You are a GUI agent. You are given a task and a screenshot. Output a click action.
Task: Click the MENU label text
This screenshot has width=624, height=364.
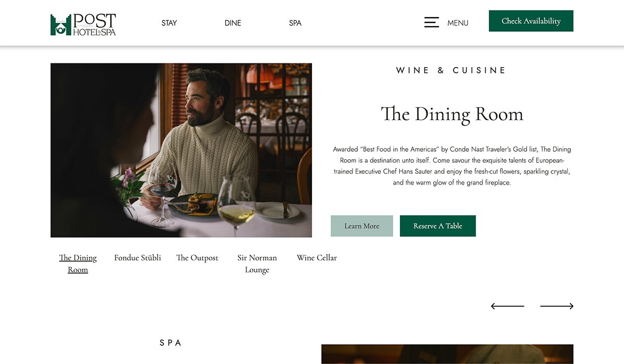point(458,23)
